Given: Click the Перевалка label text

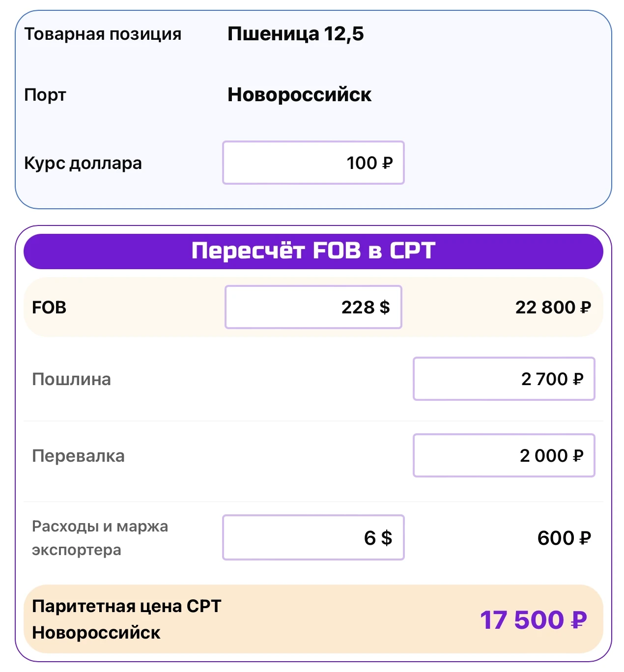Looking at the screenshot, I should [x=78, y=456].
